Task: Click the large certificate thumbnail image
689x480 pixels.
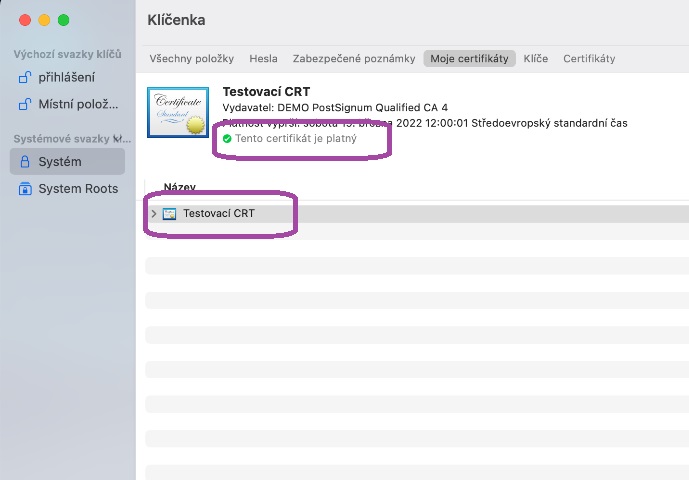Action: coord(177,112)
